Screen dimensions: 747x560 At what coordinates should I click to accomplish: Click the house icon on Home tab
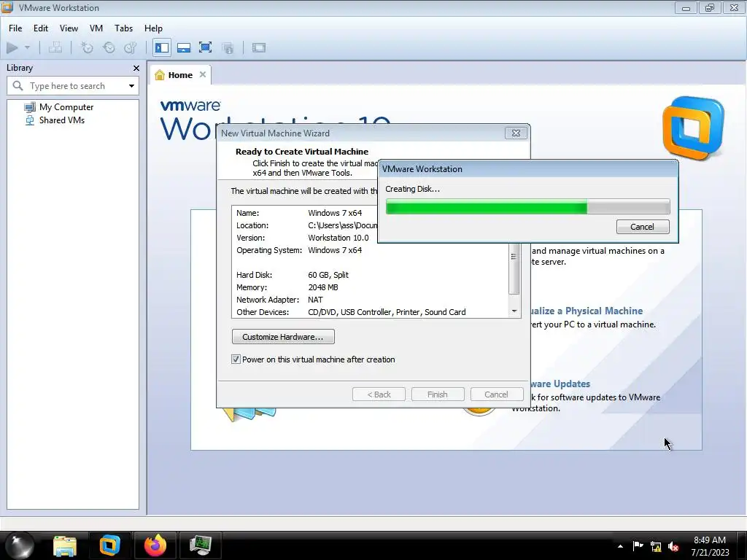pyautogui.click(x=160, y=75)
